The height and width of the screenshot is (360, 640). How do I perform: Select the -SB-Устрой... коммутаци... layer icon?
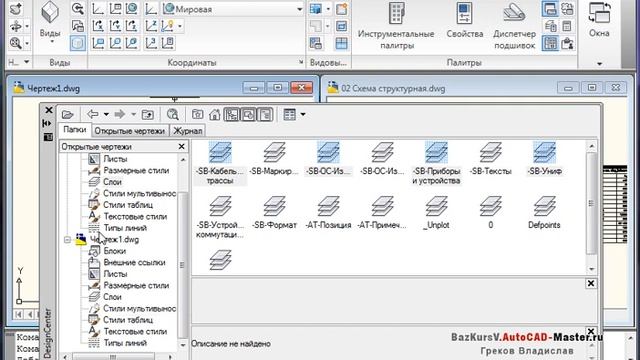point(220,206)
